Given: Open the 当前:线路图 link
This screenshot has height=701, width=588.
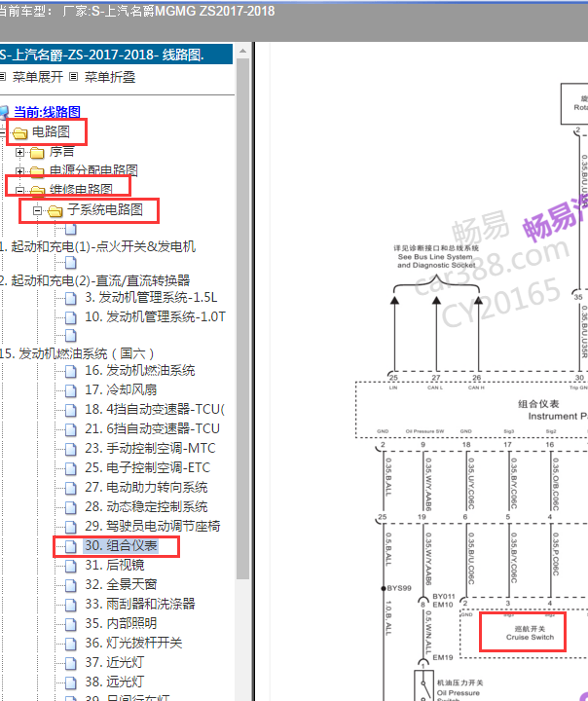Looking at the screenshot, I should (47, 112).
